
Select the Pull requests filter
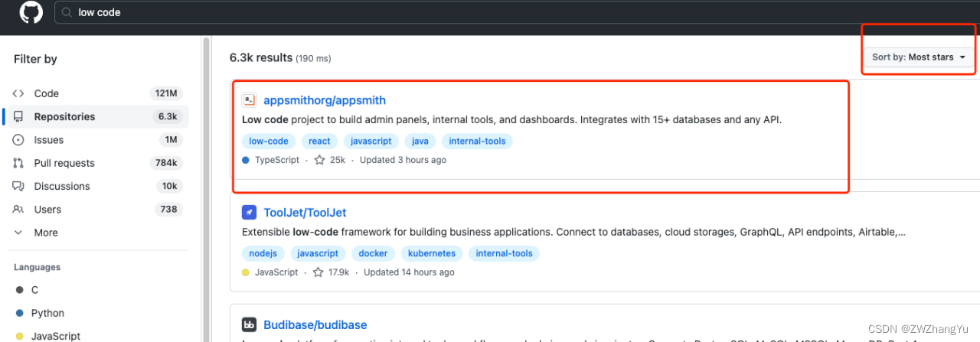96,163
